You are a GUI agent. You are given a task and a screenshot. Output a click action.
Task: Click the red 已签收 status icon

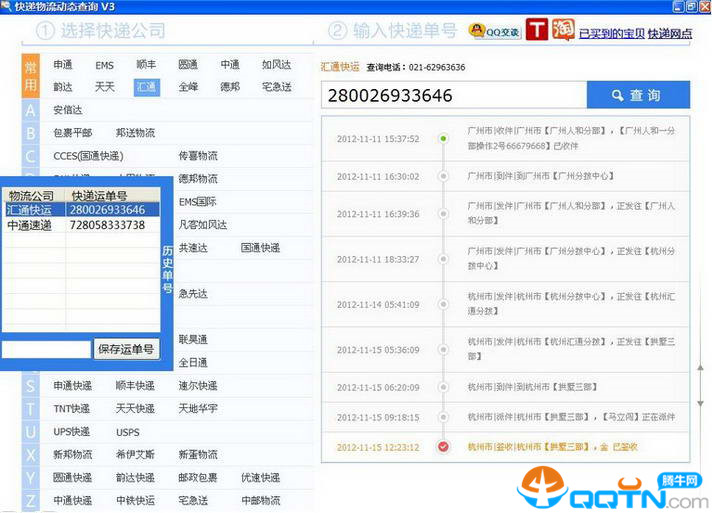[x=443, y=446]
